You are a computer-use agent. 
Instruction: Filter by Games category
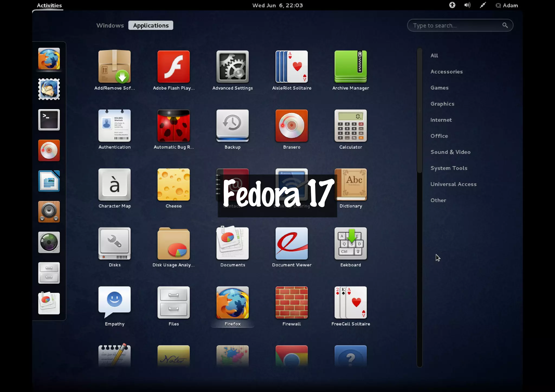click(440, 88)
